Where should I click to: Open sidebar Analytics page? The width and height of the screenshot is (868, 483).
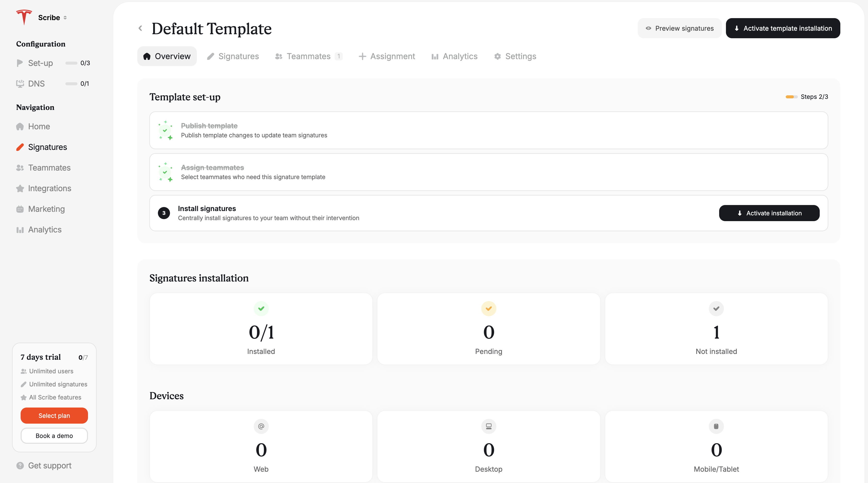(x=45, y=229)
